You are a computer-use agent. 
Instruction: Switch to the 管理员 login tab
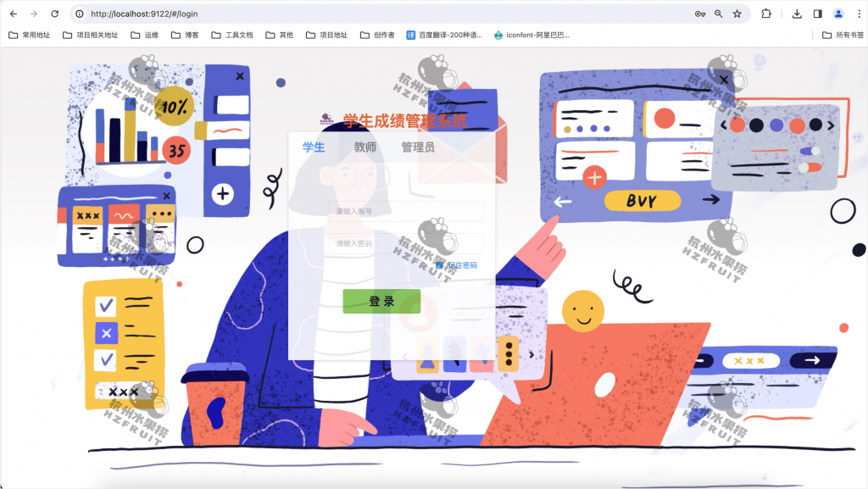tap(418, 147)
